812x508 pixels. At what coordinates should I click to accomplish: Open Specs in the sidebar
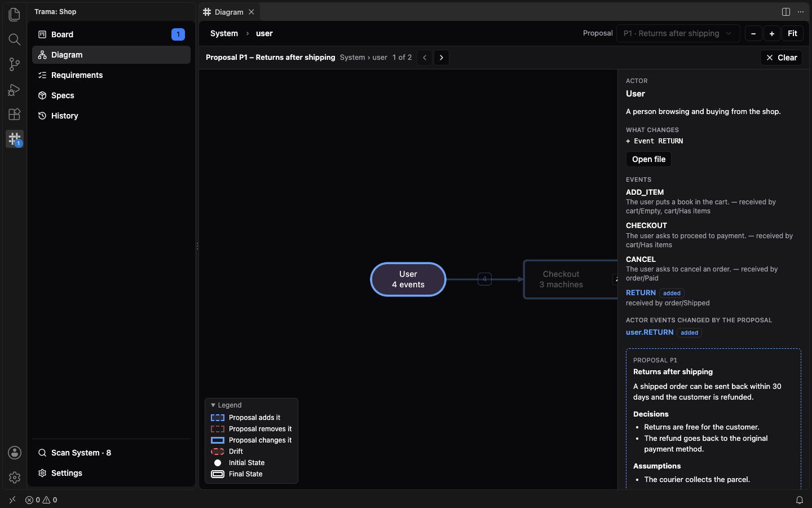pyautogui.click(x=112, y=95)
